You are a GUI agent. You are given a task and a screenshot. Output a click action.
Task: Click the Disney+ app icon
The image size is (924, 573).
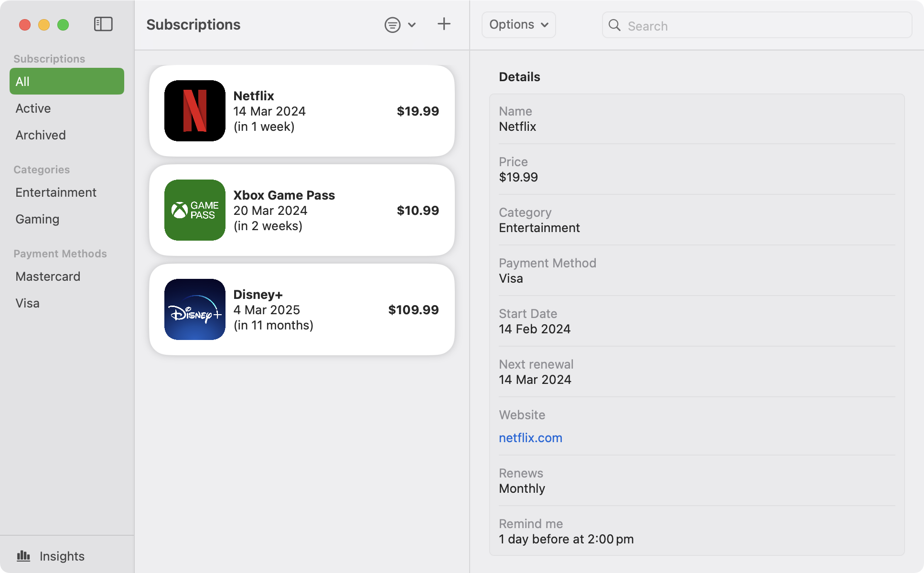[x=195, y=309]
